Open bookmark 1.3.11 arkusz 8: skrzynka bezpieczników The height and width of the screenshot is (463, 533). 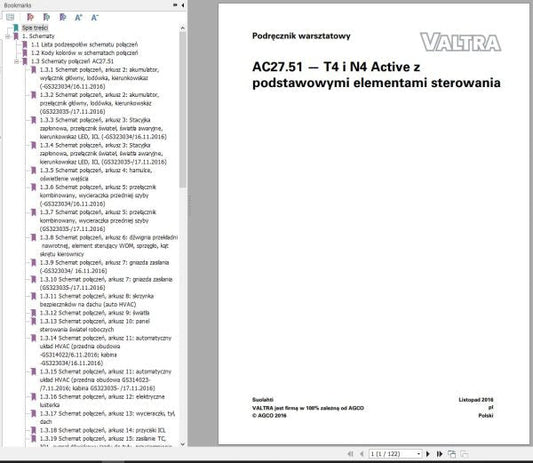[97, 300]
